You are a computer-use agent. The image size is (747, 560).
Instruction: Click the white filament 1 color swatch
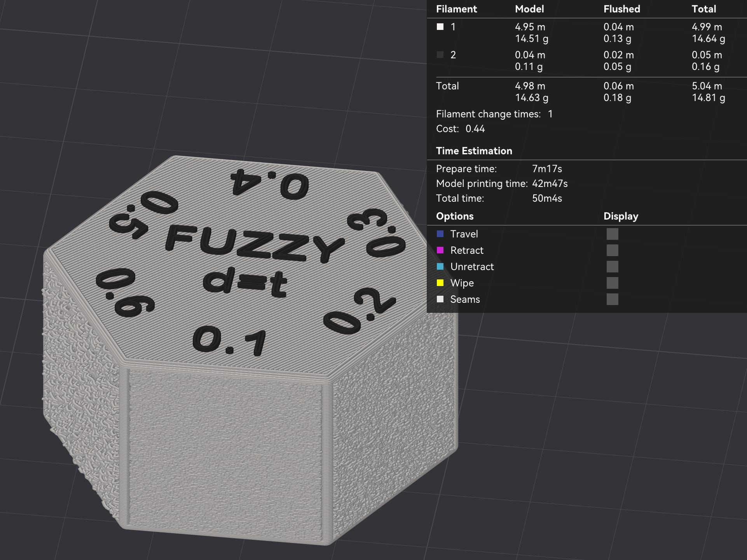tap(440, 27)
